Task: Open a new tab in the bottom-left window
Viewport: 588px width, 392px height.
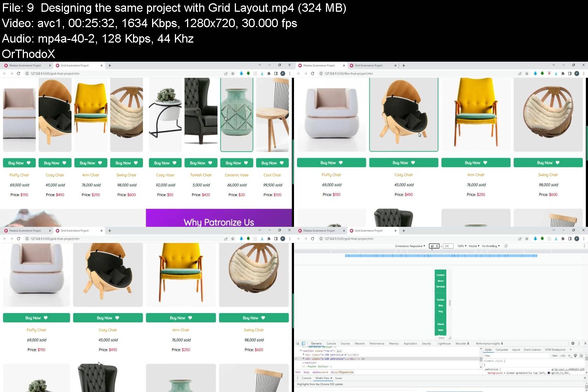Action: [110, 231]
